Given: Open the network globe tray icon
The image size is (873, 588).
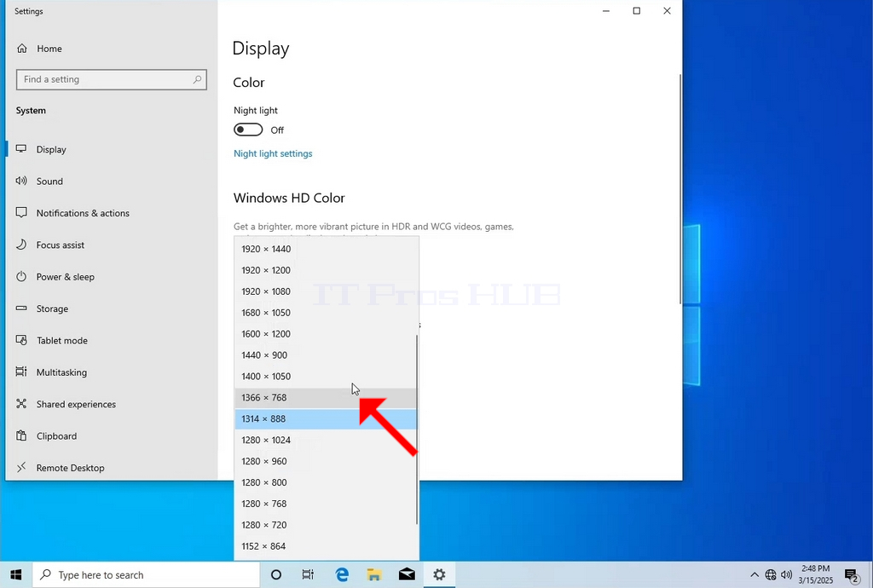Looking at the screenshot, I should [x=771, y=574].
